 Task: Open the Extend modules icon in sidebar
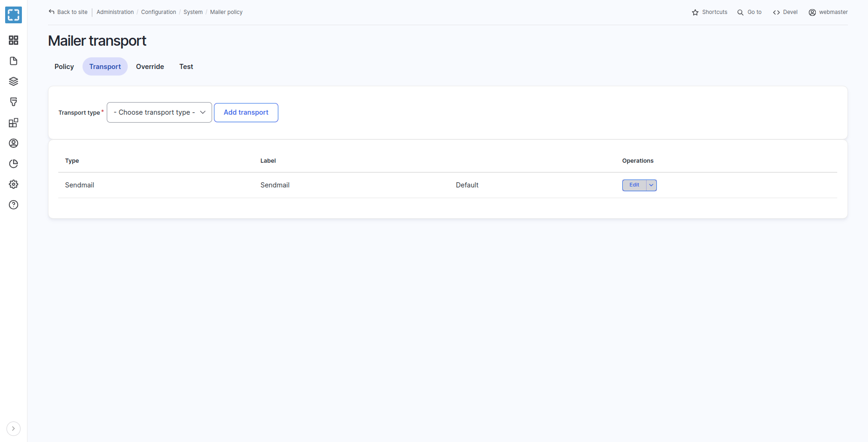point(14,123)
